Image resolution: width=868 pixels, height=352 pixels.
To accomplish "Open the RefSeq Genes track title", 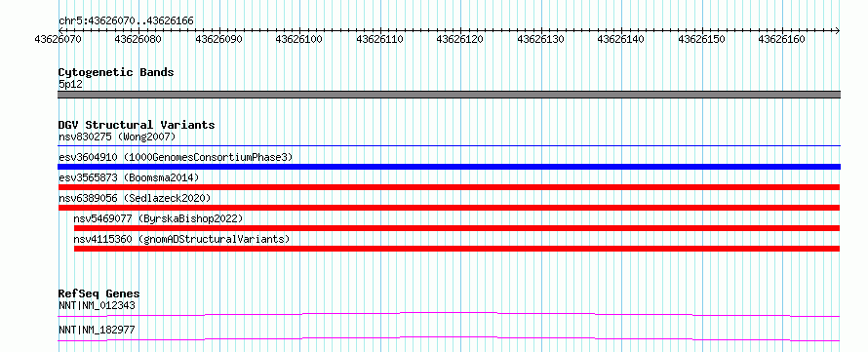I will (x=99, y=293).
